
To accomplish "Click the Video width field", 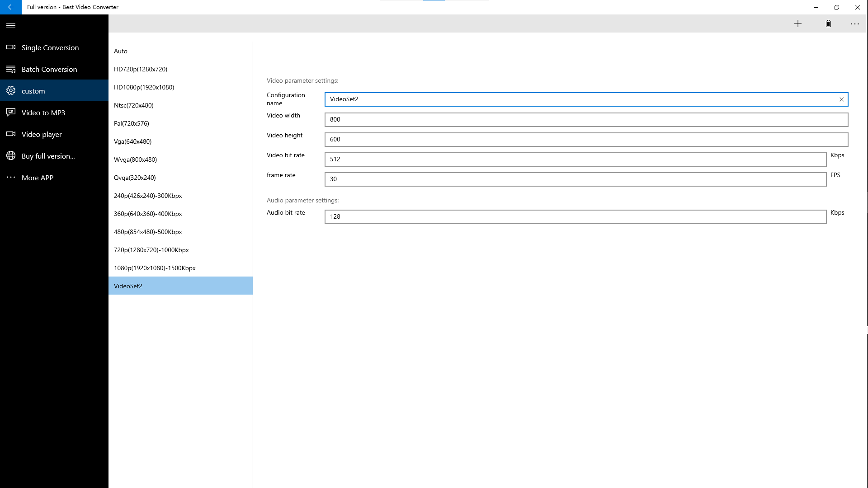I will tap(586, 120).
